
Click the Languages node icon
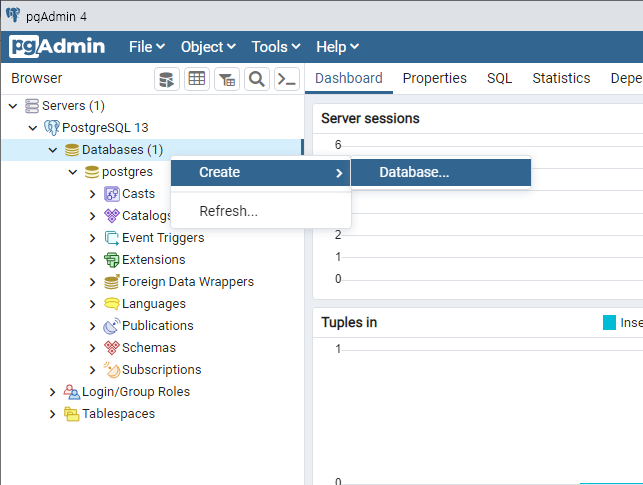click(112, 304)
